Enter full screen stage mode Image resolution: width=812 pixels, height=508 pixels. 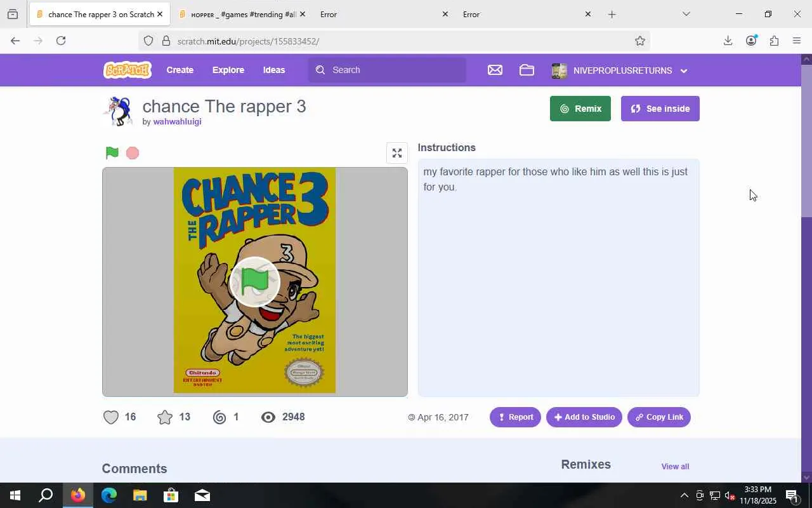coord(397,153)
